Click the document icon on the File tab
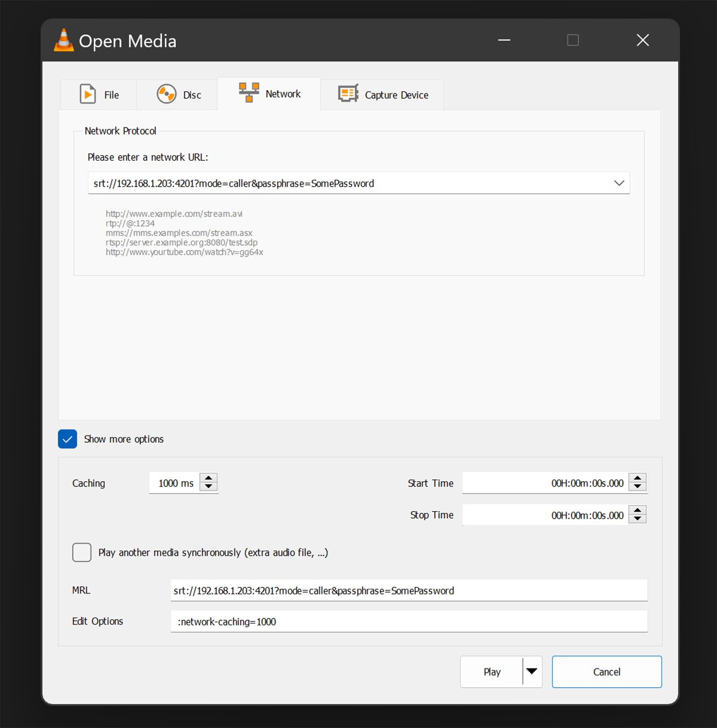This screenshot has height=728, width=717. click(x=88, y=94)
